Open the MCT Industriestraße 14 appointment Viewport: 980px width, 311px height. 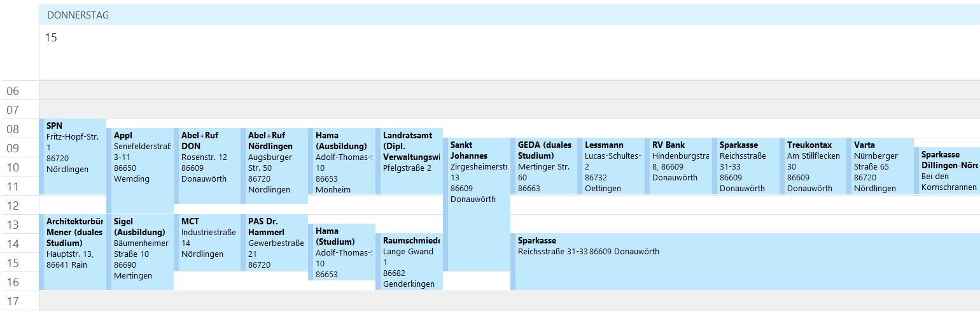point(207,242)
